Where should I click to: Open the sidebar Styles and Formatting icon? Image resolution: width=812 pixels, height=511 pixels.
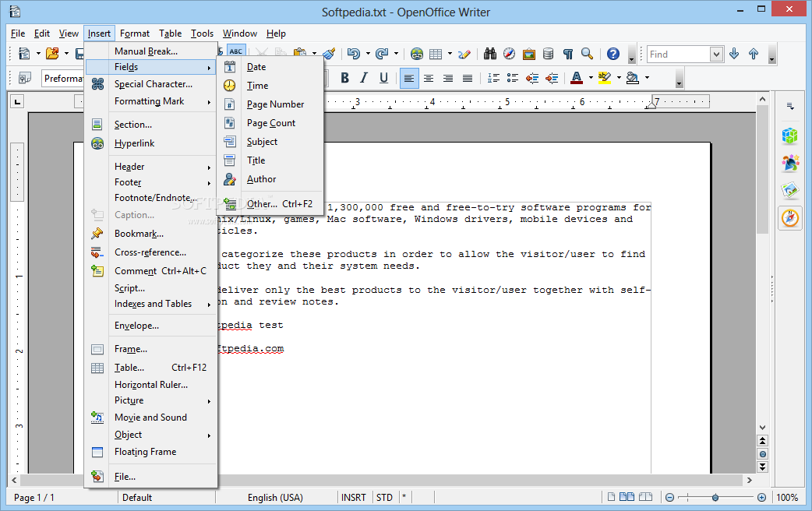click(x=789, y=164)
